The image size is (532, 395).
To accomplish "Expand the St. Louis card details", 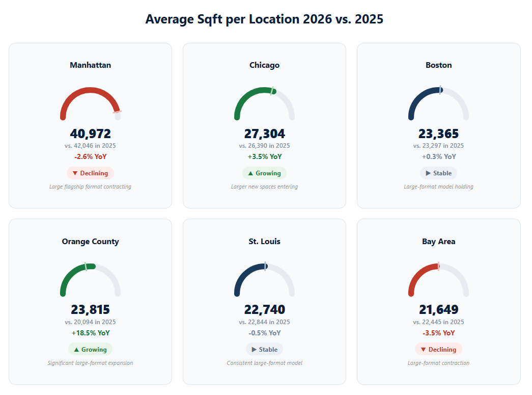I will click(x=264, y=363).
